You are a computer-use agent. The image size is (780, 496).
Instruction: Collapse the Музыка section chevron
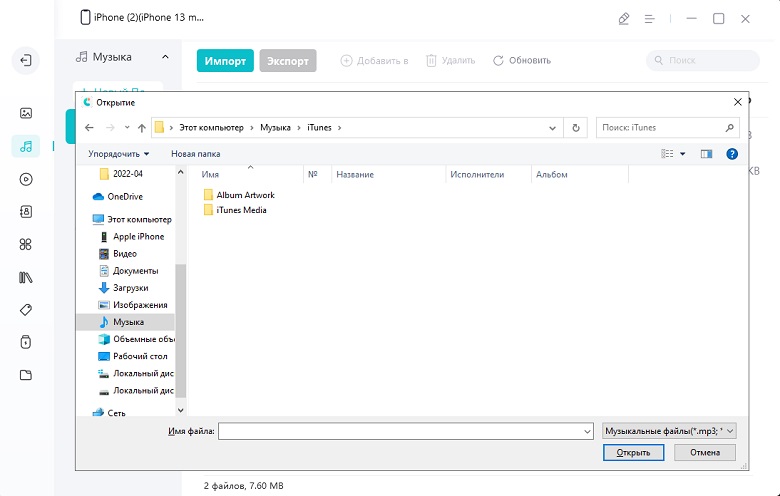click(x=165, y=57)
